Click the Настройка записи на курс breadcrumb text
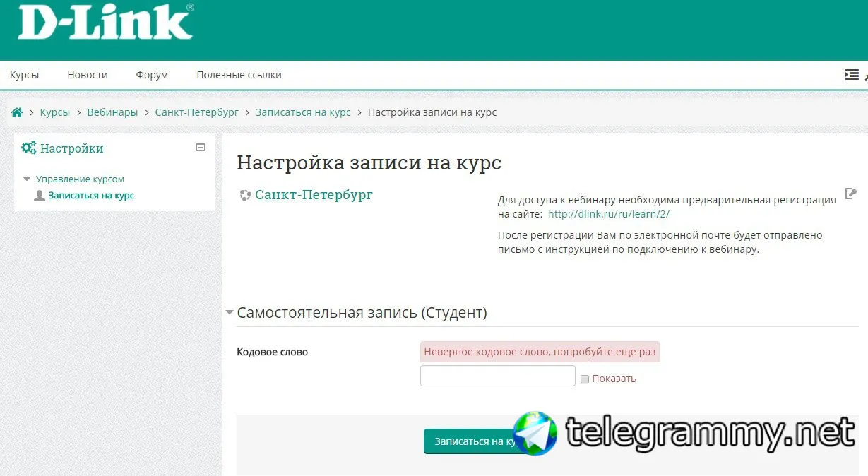The height and width of the screenshot is (476, 868). (432, 112)
